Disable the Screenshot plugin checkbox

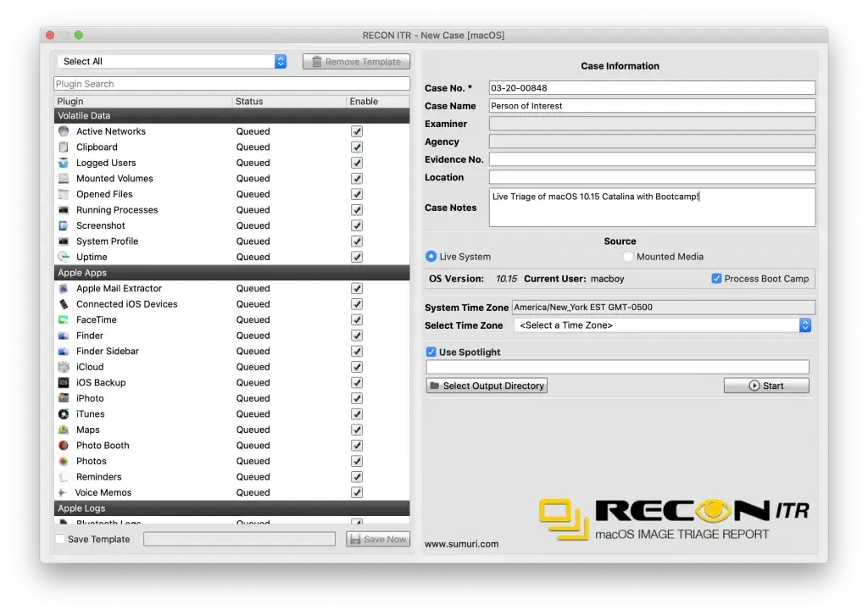357,226
